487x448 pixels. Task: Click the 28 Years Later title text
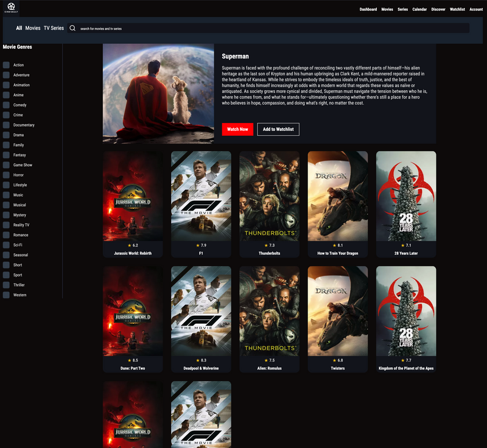point(406,253)
